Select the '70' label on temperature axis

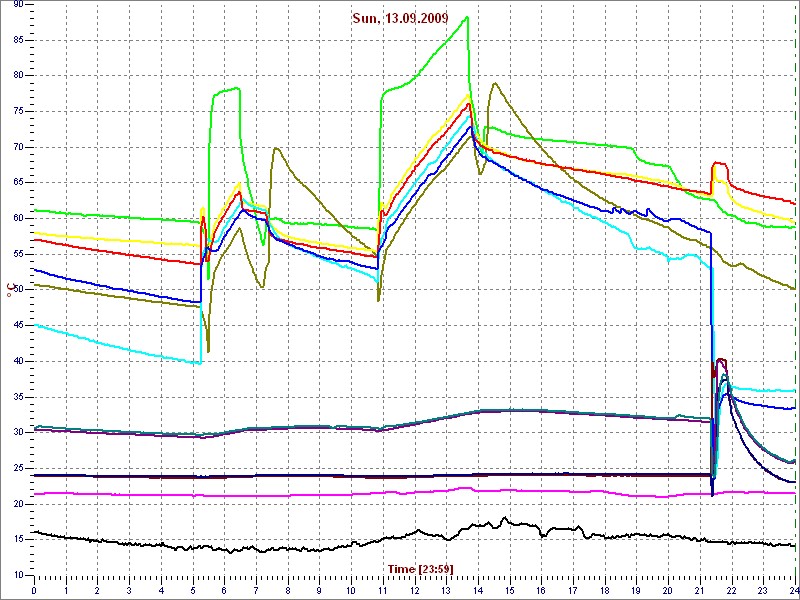17,147
